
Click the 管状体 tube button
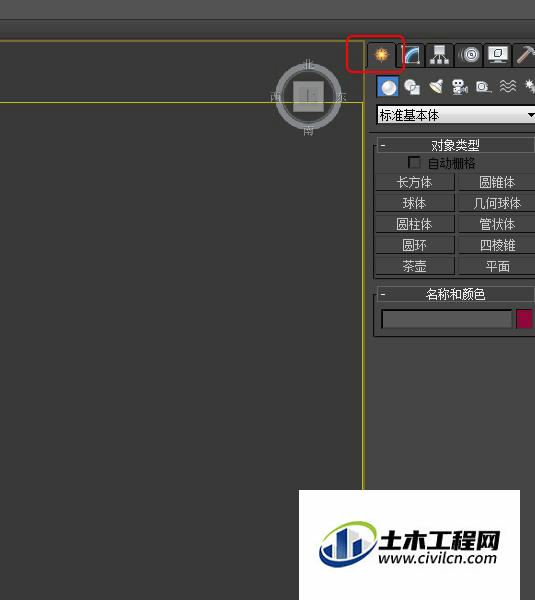point(497,224)
